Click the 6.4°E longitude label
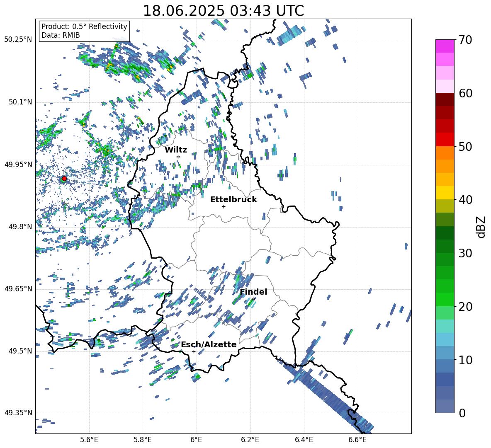This screenshot has height=448, width=491. tap(304, 440)
